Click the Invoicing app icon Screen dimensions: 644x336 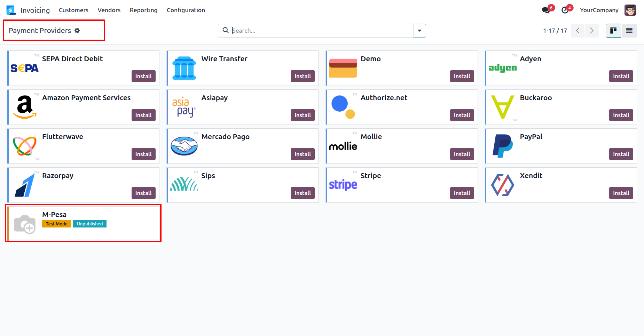(11, 10)
